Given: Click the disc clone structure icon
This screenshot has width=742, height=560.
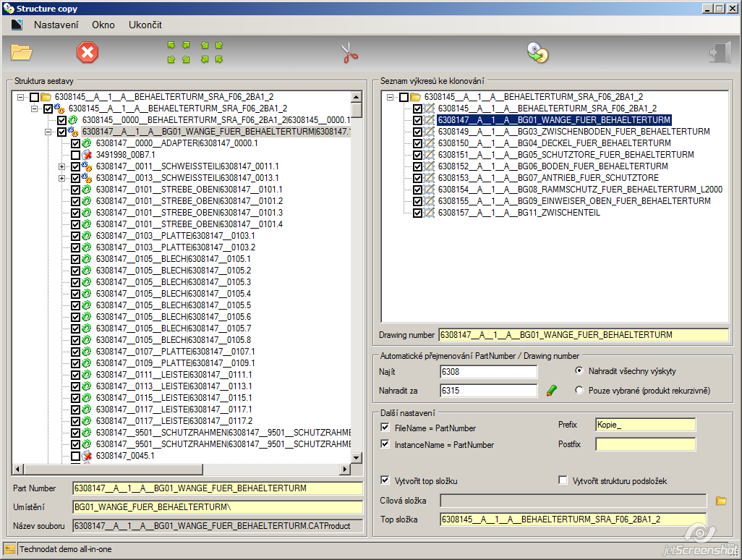Looking at the screenshot, I should click(x=537, y=53).
